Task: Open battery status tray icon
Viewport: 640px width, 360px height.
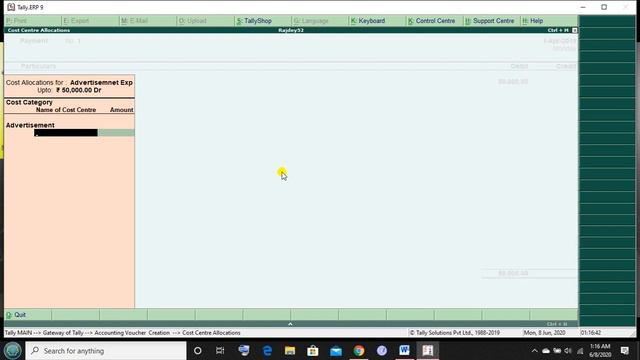Action: point(557,351)
